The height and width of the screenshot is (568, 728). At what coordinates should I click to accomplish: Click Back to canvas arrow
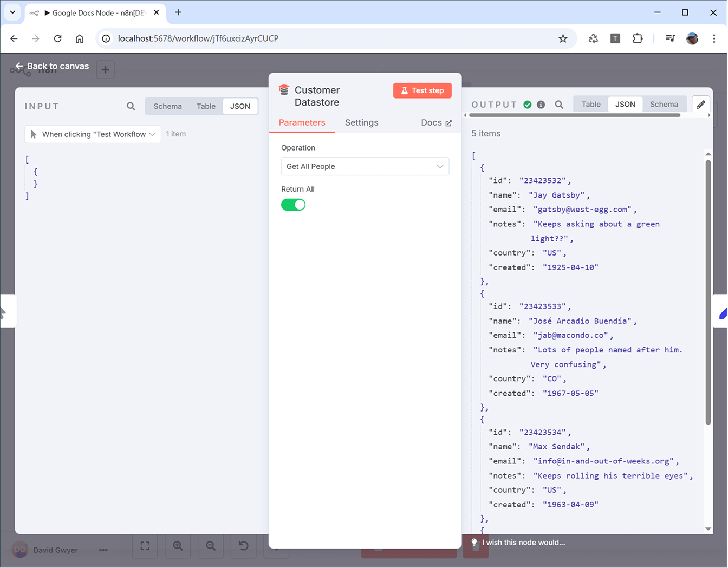[19, 66]
